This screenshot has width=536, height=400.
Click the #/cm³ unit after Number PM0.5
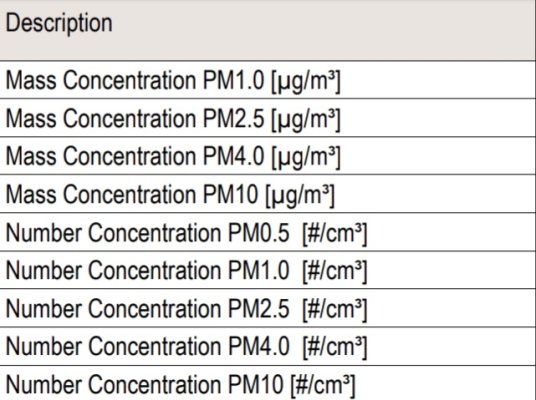pyautogui.click(x=335, y=234)
